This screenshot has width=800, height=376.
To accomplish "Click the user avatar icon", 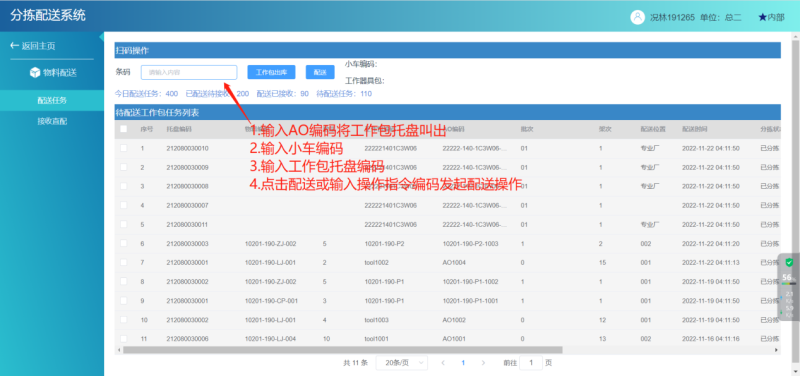I will (637, 17).
